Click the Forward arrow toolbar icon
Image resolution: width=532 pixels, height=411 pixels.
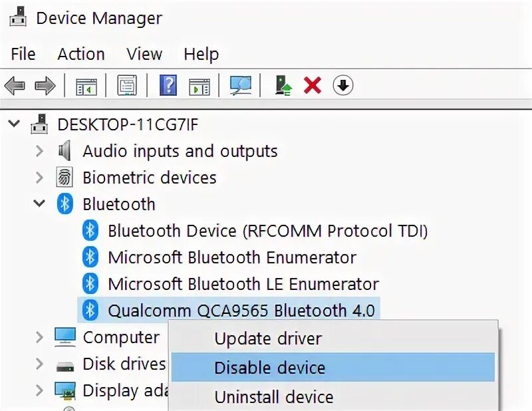(45, 85)
